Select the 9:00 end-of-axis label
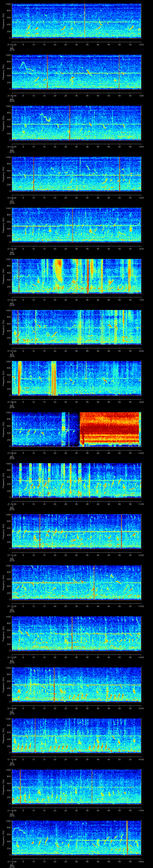 pyautogui.click(x=141, y=402)
